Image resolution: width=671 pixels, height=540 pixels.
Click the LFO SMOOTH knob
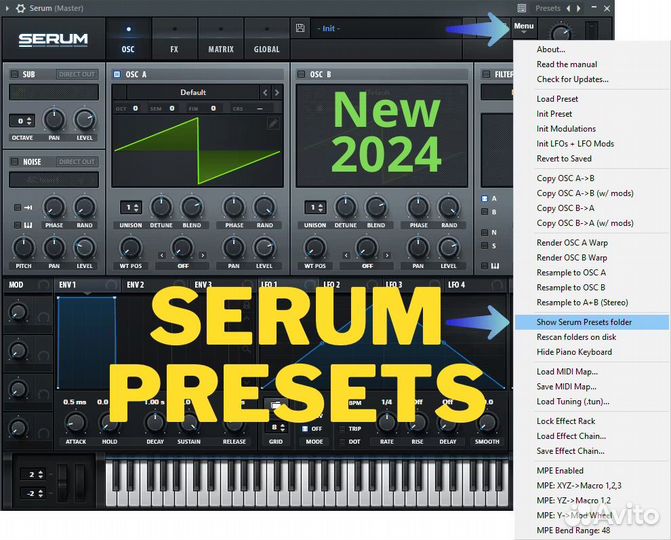coord(487,423)
